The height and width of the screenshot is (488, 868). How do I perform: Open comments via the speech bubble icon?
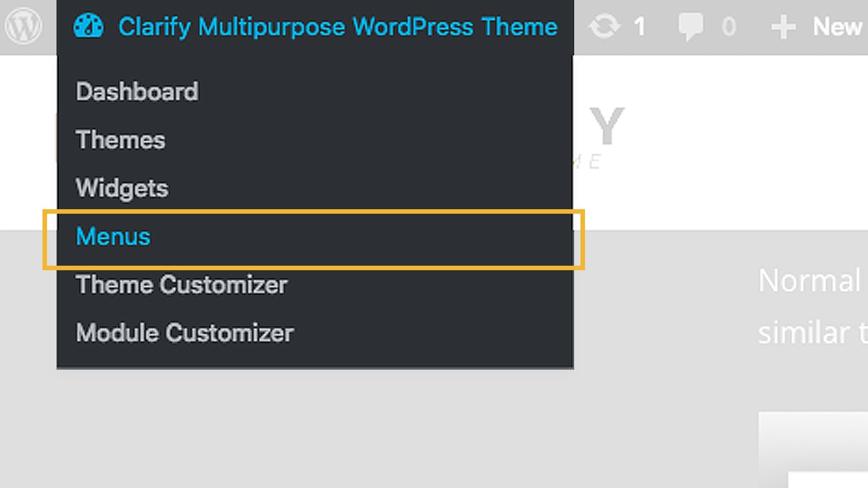click(x=690, y=27)
